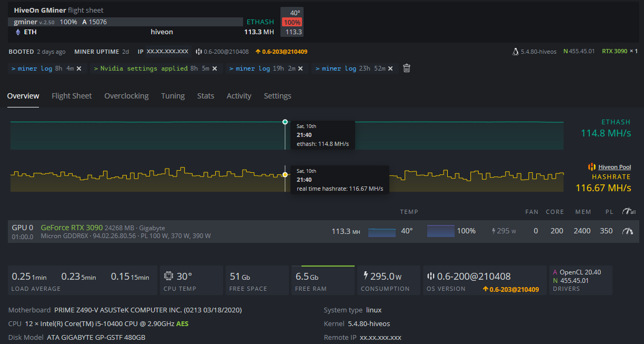Click the ethash chart marker at 21:40
The width and height of the screenshot is (644, 344).
[x=285, y=122]
